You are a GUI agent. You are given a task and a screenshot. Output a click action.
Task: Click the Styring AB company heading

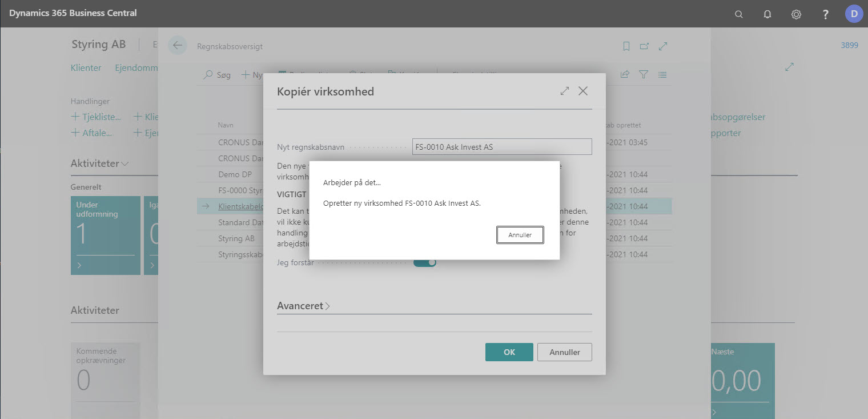pos(99,45)
